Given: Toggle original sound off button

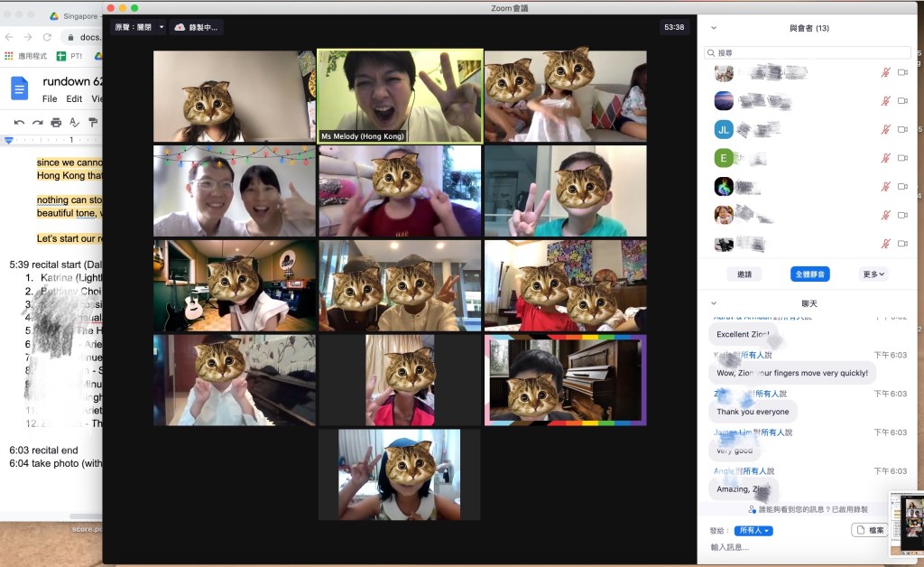Looking at the screenshot, I should (132, 27).
